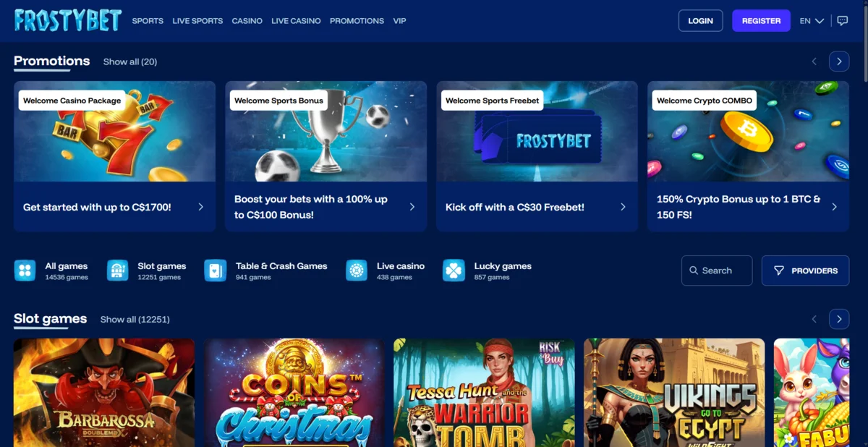Open the live chat support icon
Screen dimensions: 868x447
pos(842,21)
